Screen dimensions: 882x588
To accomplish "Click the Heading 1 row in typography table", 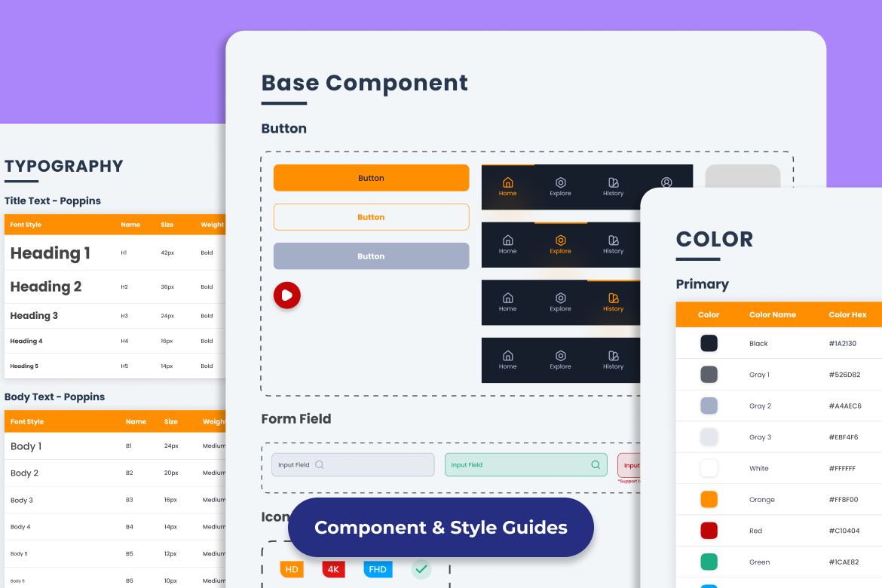I will (x=115, y=253).
